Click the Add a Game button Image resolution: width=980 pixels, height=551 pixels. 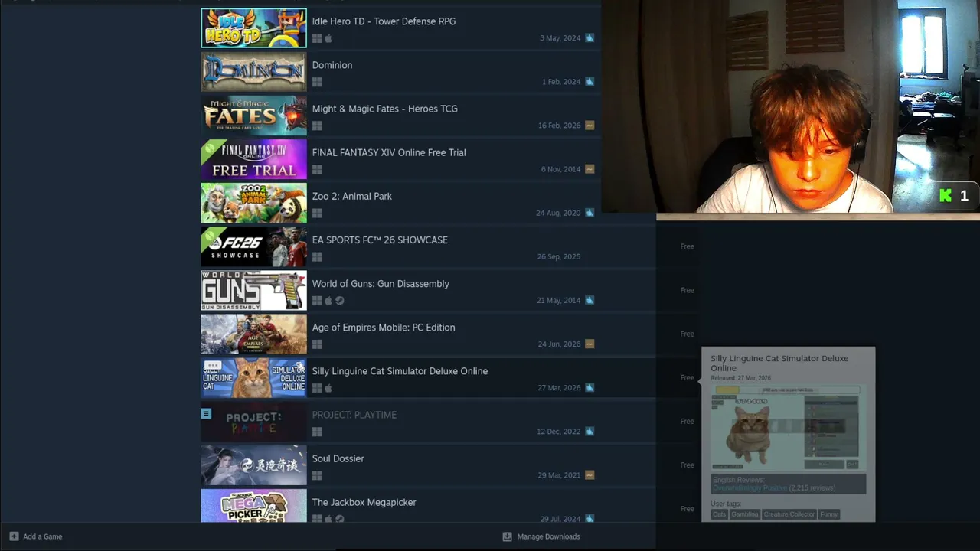tap(36, 536)
